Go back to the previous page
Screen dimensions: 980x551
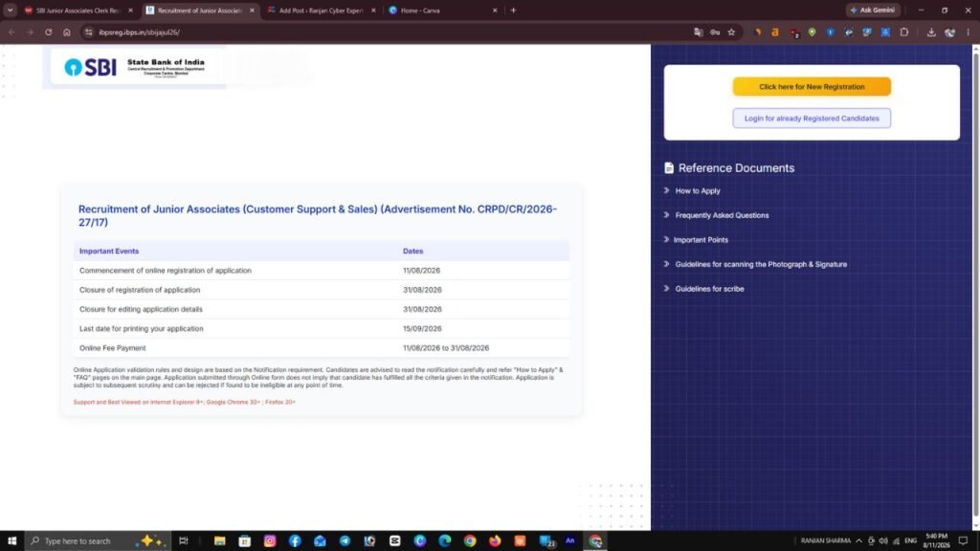point(11,32)
